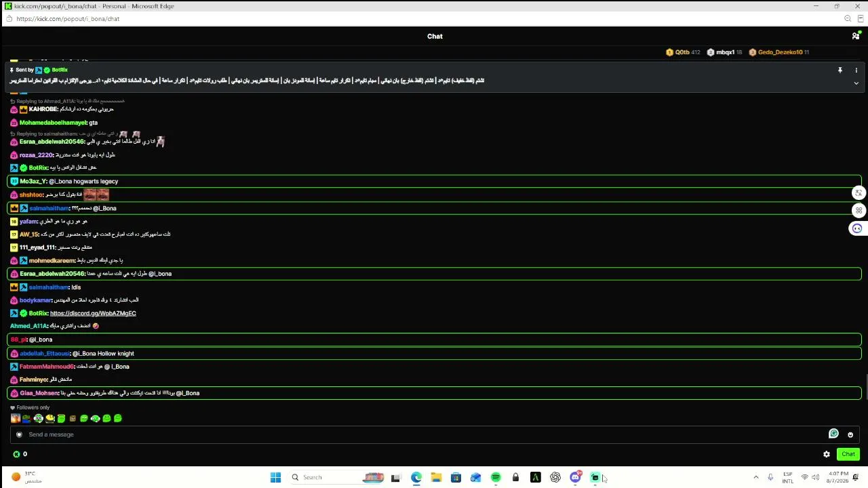
Task: Open the chat identity shield icon
Action: pos(19,434)
